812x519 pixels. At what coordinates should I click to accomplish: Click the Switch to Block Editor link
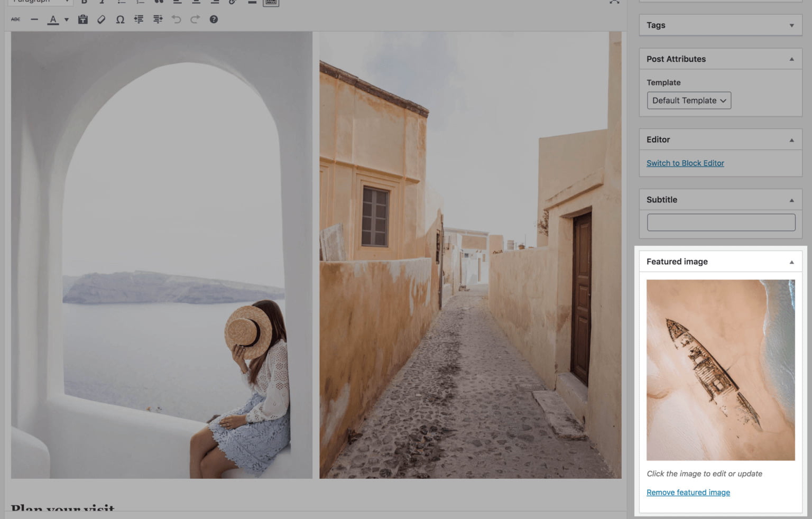pos(685,163)
